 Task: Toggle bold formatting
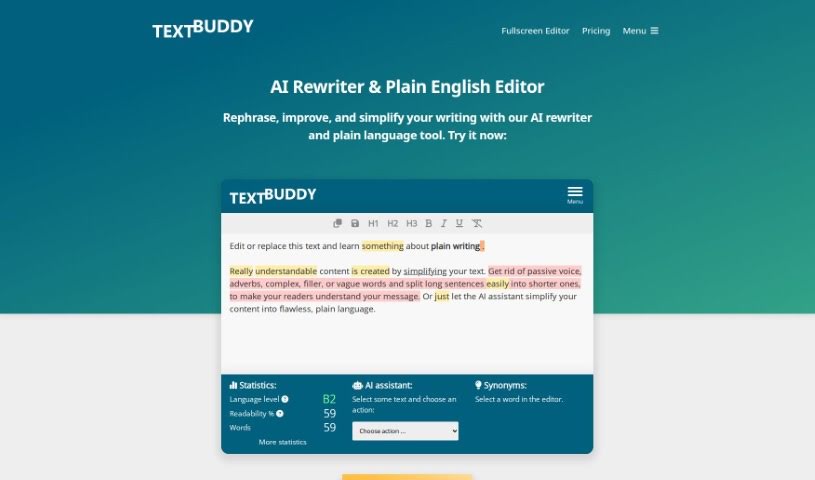pyautogui.click(x=429, y=223)
